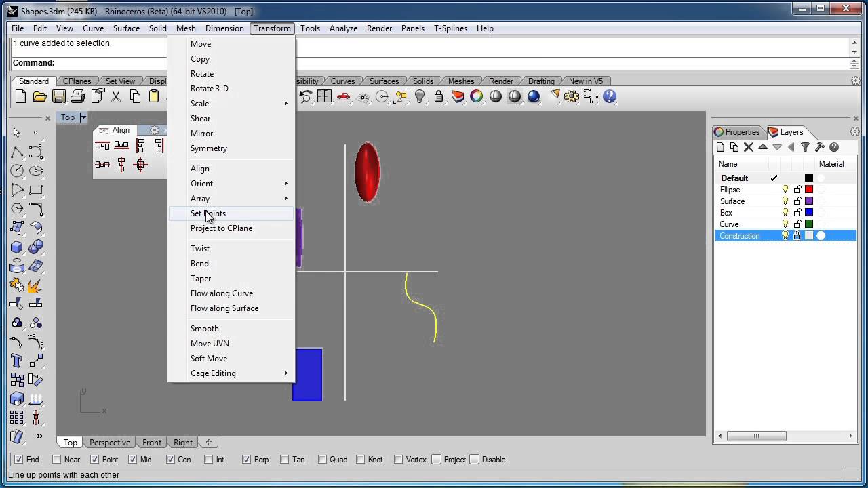The width and height of the screenshot is (868, 488).
Task: Toggle visibility bulb for Ellipse layer
Action: (785, 190)
